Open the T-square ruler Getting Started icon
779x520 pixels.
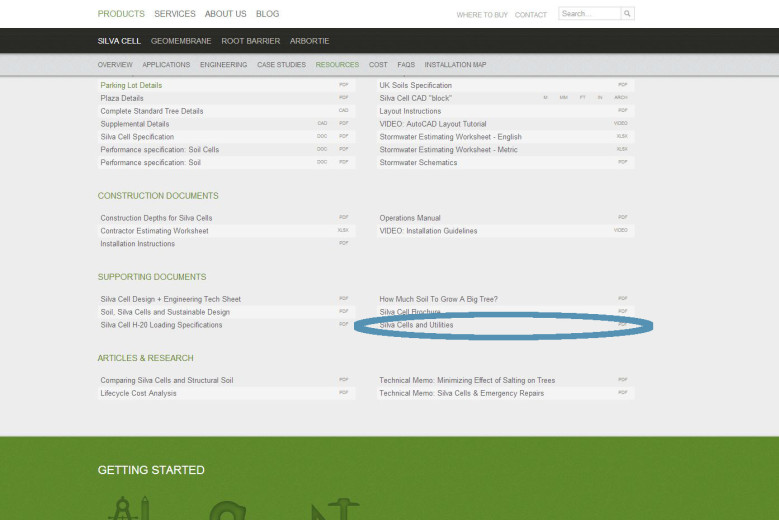pos(335,509)
